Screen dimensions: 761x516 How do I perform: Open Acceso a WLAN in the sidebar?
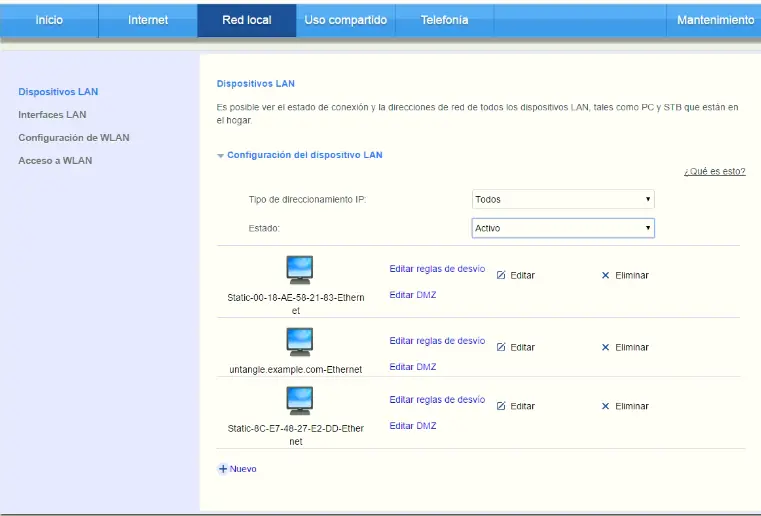point(55,160)
